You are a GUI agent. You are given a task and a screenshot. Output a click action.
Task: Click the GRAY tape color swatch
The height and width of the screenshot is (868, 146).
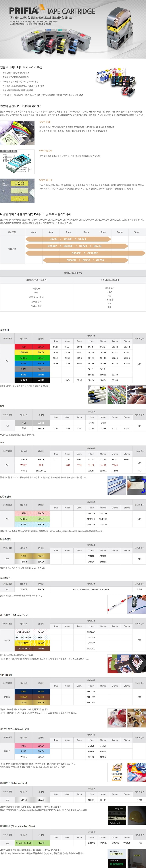(24, 369)
